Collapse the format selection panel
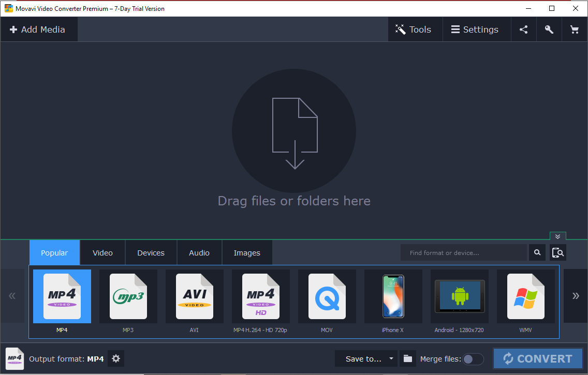 [557, 236]
